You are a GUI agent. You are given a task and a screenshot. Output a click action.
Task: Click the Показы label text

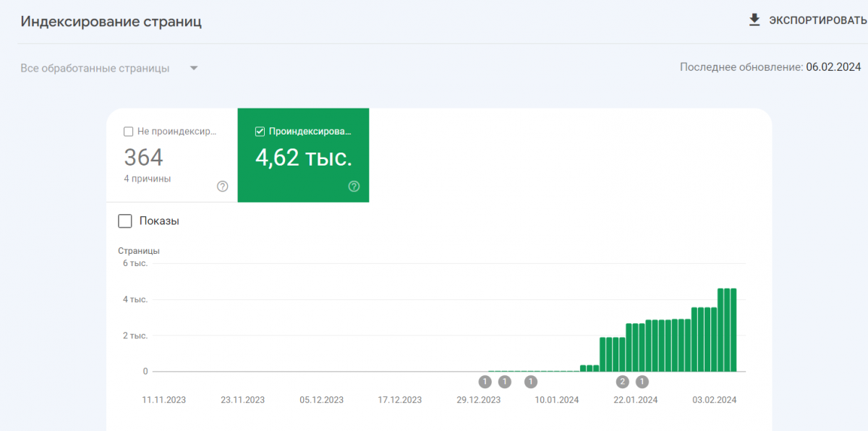[x=159, y=221]
